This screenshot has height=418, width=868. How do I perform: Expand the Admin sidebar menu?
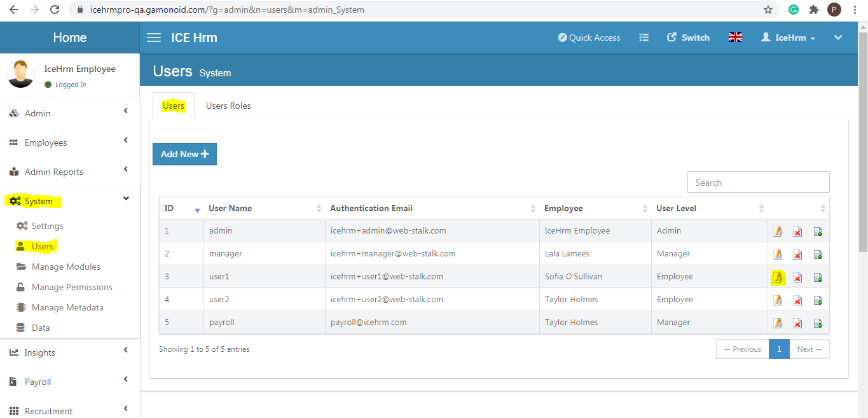[x=70, y=113]
